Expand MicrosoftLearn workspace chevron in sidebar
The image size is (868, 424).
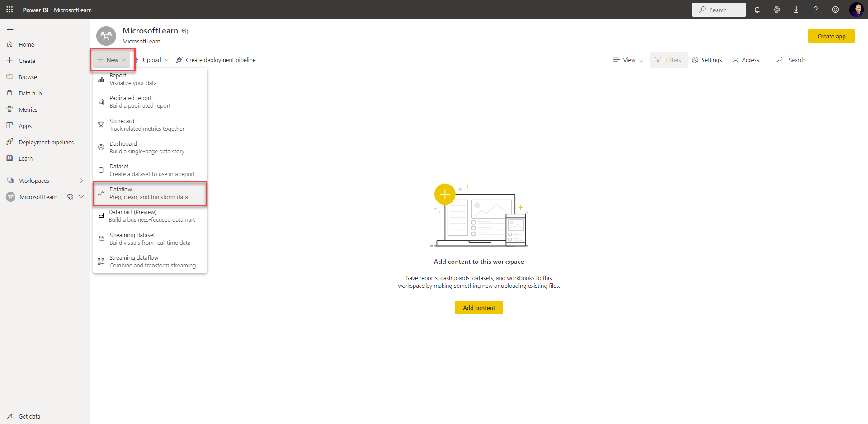(x=81, y=197)
